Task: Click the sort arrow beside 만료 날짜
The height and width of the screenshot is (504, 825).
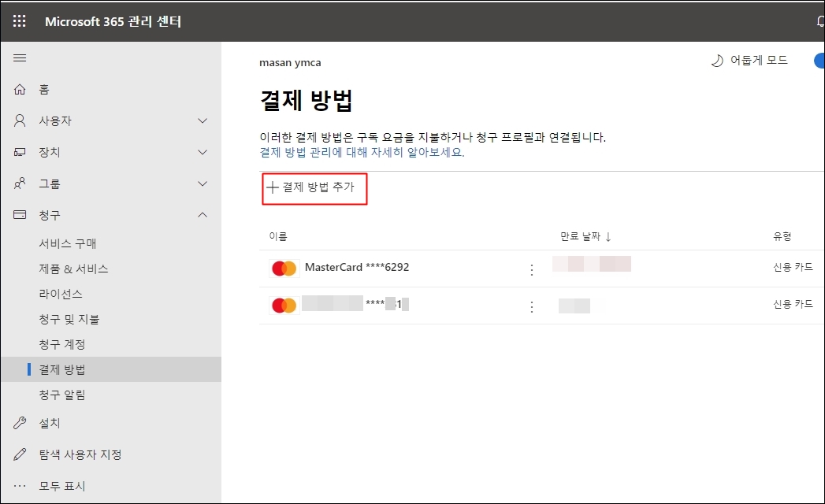Action: click(x=608, y=237)
